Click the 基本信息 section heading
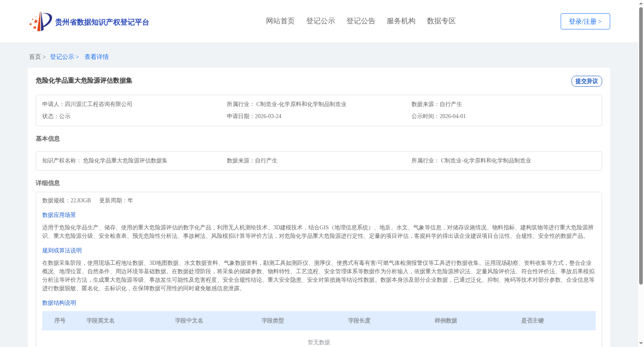Screen dimensions: 644x347 pyautogui.click(x=47, y=139)
